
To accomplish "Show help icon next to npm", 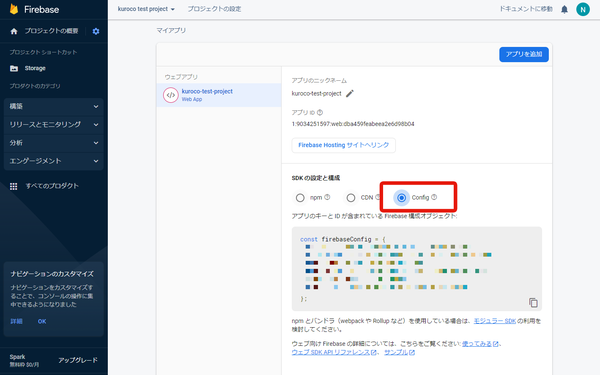I will coord(327,197).
